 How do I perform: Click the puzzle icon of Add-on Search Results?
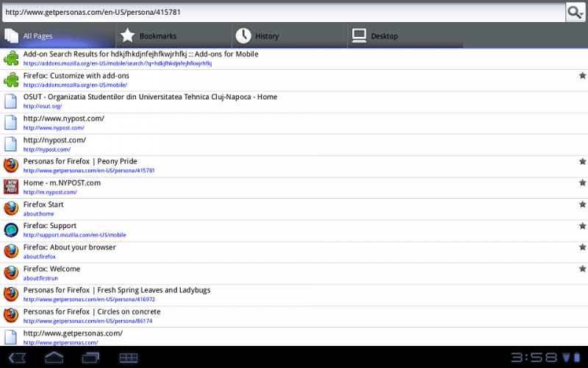[x=11, y=58]
